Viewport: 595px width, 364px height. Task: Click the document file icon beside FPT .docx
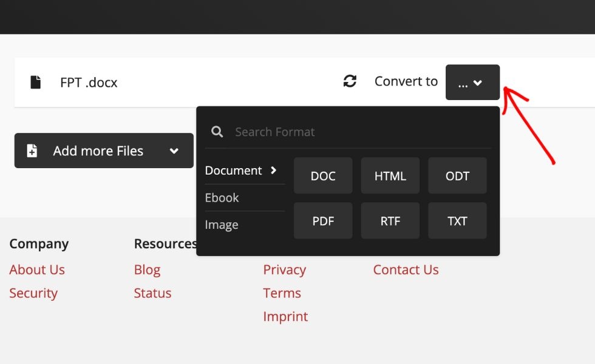(36, 81)
